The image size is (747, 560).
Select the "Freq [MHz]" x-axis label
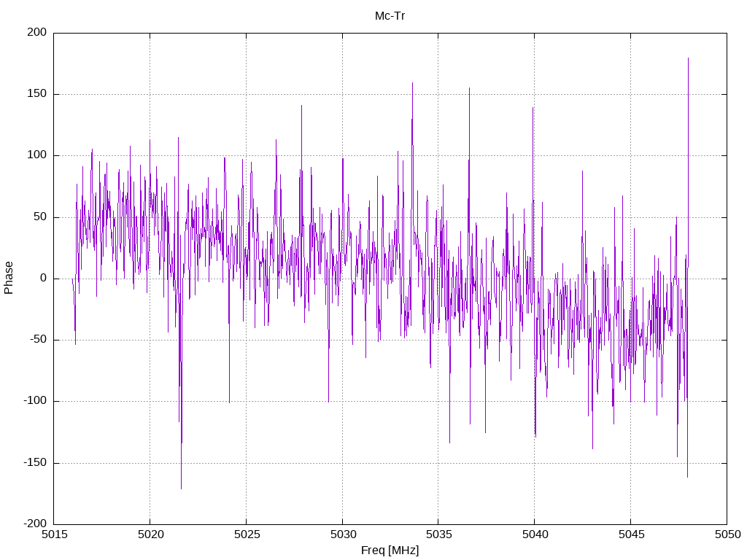pyautogui.click(x=390, y=551)
